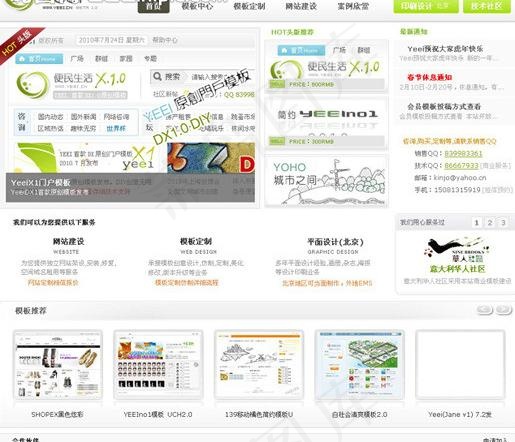
Task: Open the 简约 YEEIno1 300RMB recommended template
Action: click(x=326, y=124)
